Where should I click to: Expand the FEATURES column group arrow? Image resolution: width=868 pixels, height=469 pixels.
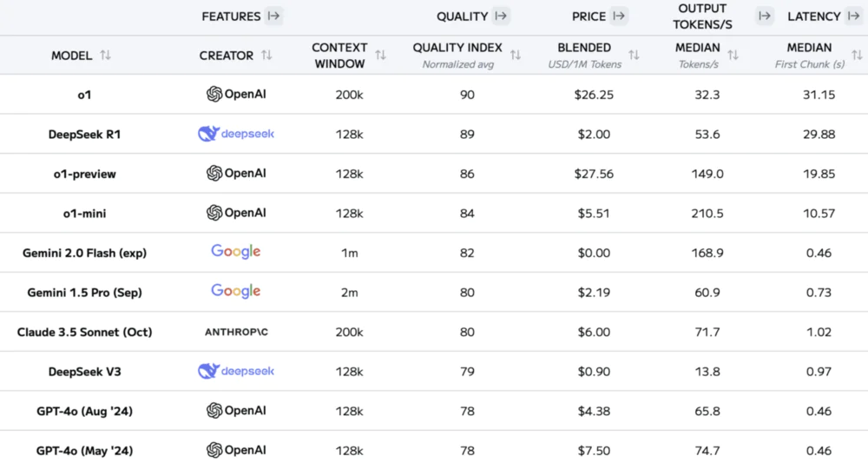tap(273, 16)
